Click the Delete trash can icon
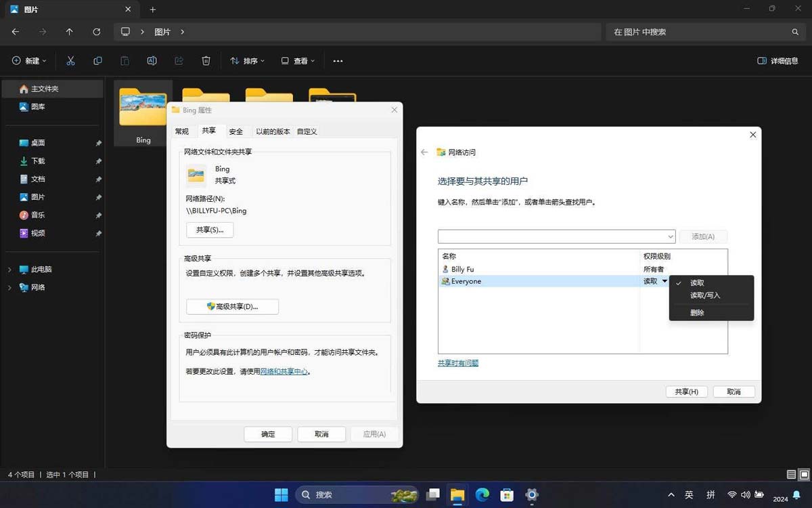 [206, 61]
